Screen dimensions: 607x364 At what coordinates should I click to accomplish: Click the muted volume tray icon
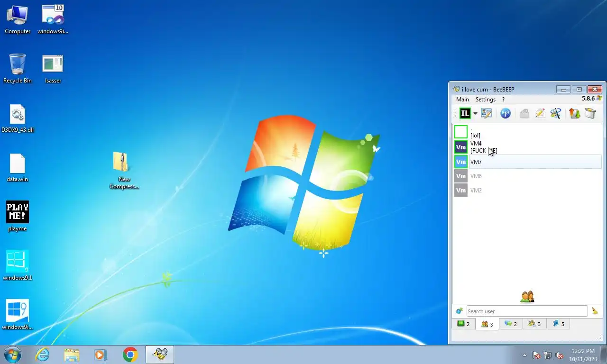coord(559,355)
